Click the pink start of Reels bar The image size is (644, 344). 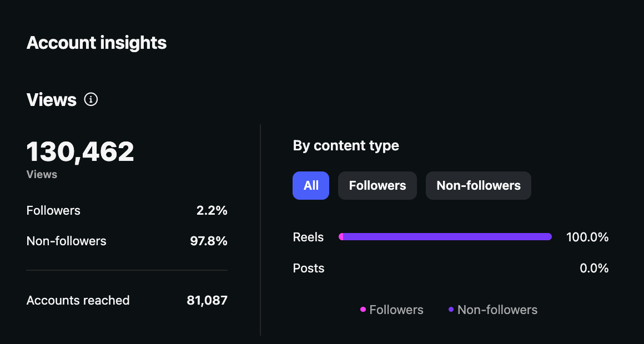341,237
